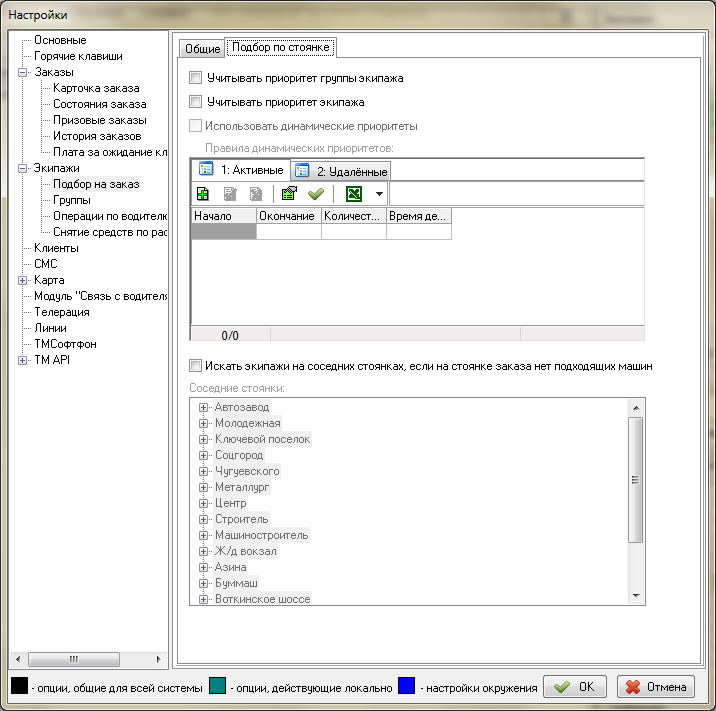Expand the 'Карта' tree node
The width and height of the screenshot is (716, 711).
click(22, 280)
